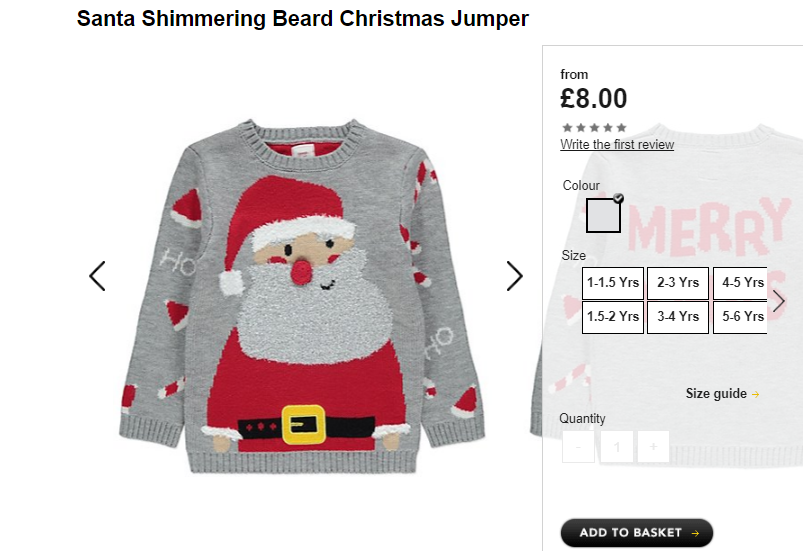
Task: Decrease quantity with the minus button
Action: coord(578,447)
